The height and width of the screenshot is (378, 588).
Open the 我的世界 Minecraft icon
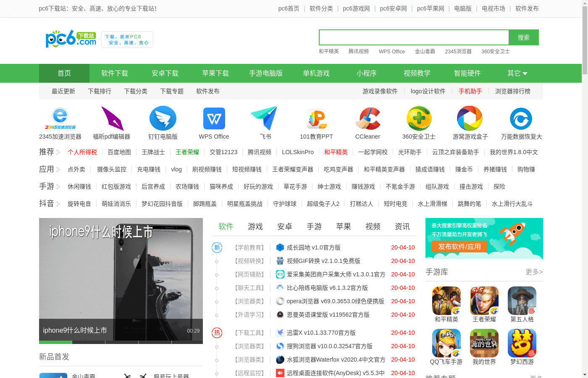click(x=484, y=343)
